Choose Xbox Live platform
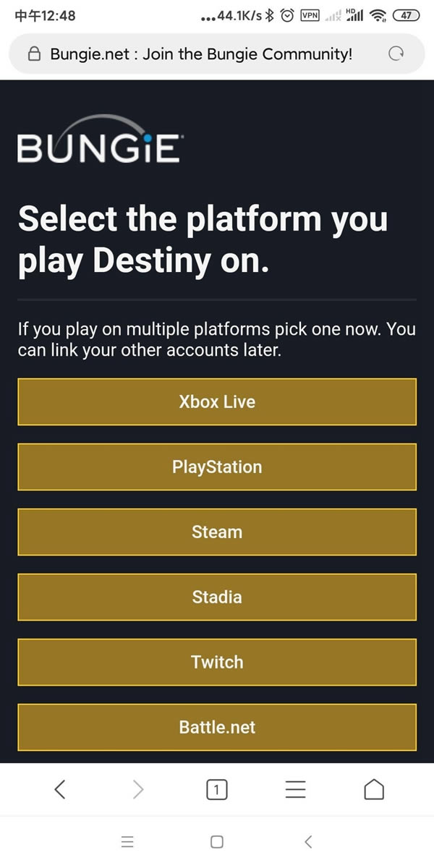This screenshot has height=868, width=434. pyautogui.click(x=217, y=401)
